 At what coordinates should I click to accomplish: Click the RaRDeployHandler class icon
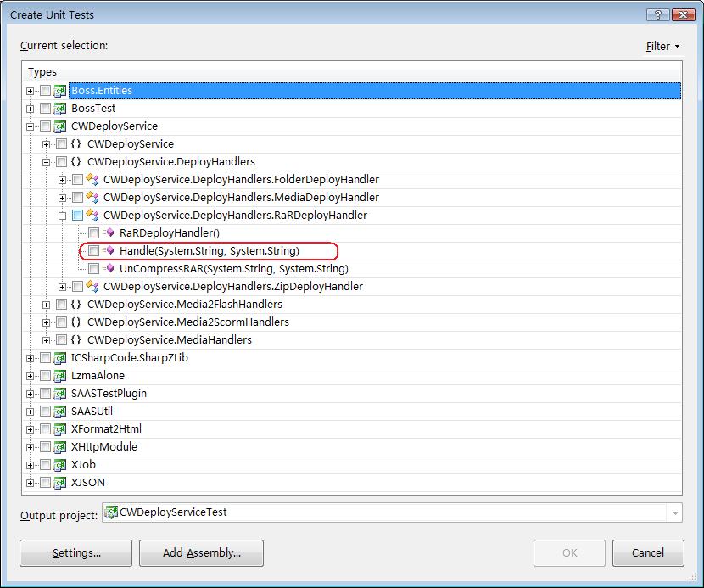[92, 216]
